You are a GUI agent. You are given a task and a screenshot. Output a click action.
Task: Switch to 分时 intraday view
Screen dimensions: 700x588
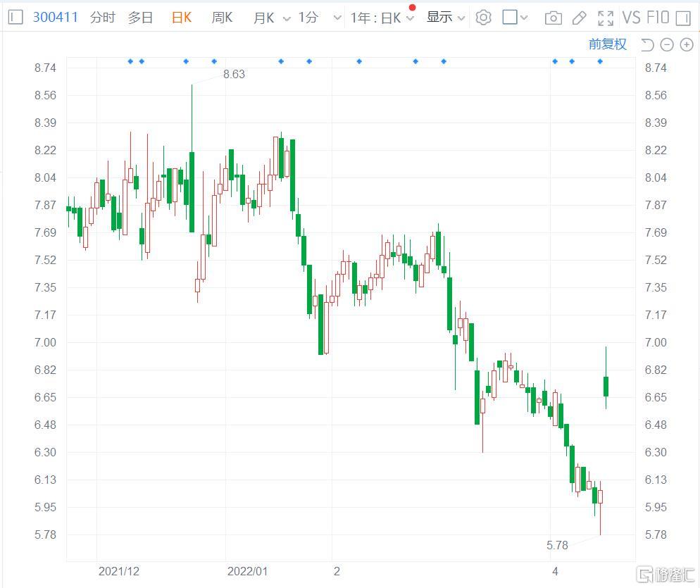pos(103,18)
